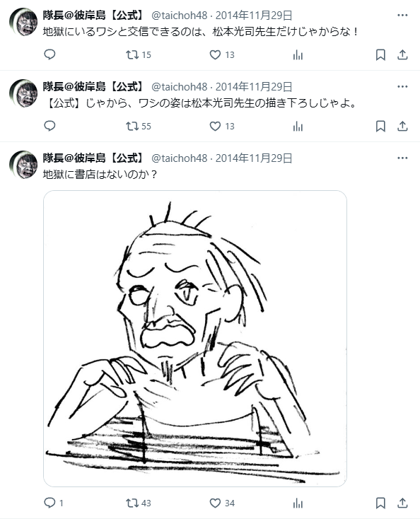Viewport: 420px width, 519px height.
Task: Open @taichoh48 handle on first tweet
Action: coord(180,16)
